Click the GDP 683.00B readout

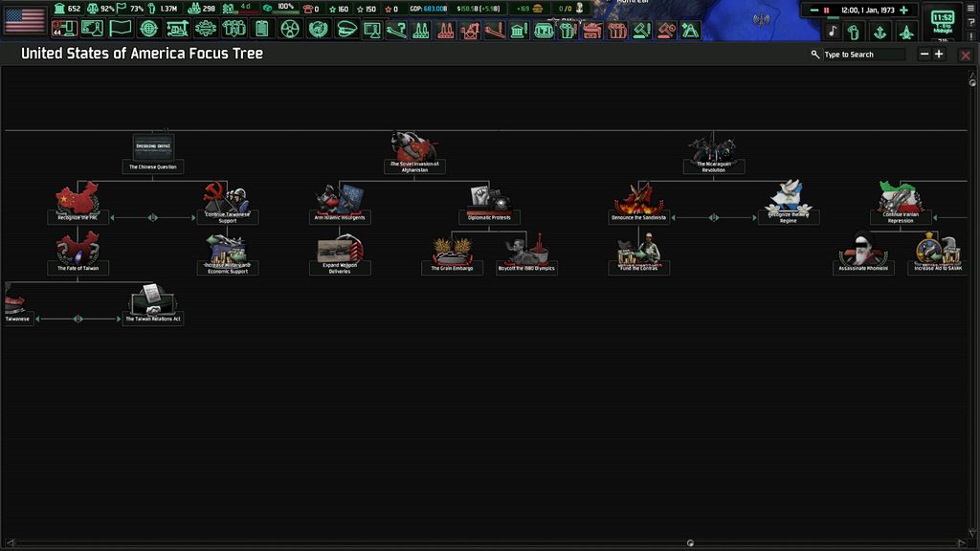pyautogui.click(x=429, y=9)
